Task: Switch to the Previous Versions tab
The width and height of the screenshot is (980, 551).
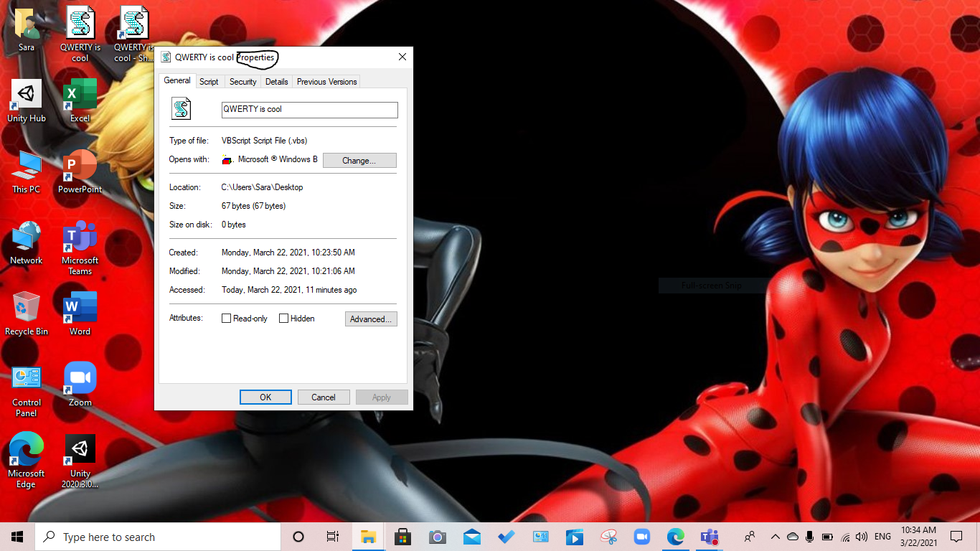Action: tap(326, 82)
